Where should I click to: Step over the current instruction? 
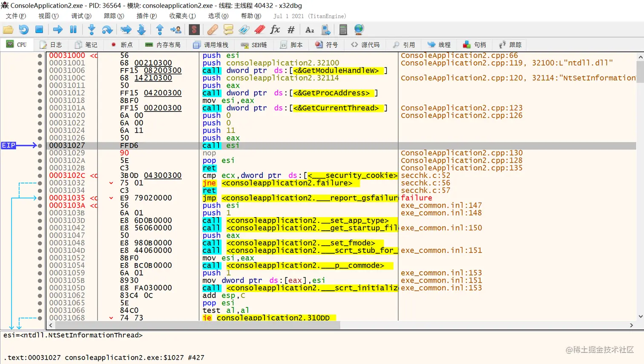click(x=107, y=30)
